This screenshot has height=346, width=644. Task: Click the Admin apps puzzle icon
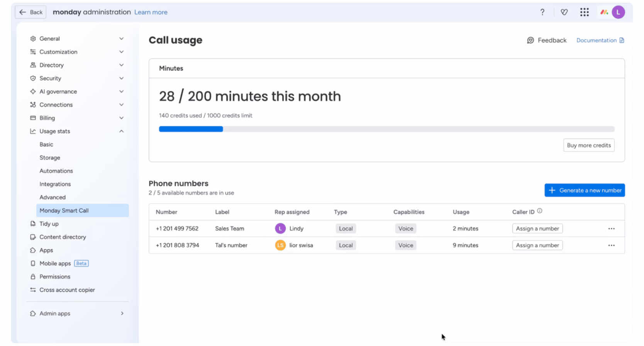pos(33,314)
